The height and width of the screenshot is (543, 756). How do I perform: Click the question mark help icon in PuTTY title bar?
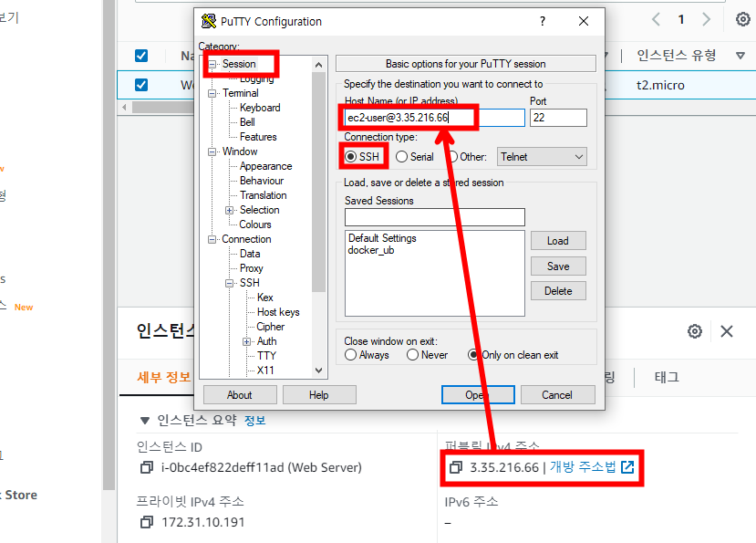coord(543,21)
